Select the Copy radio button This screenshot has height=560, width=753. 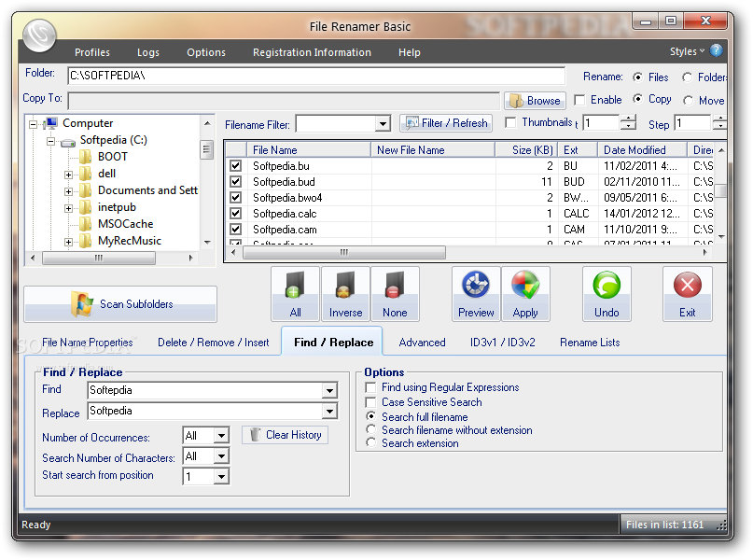(637, 99)
